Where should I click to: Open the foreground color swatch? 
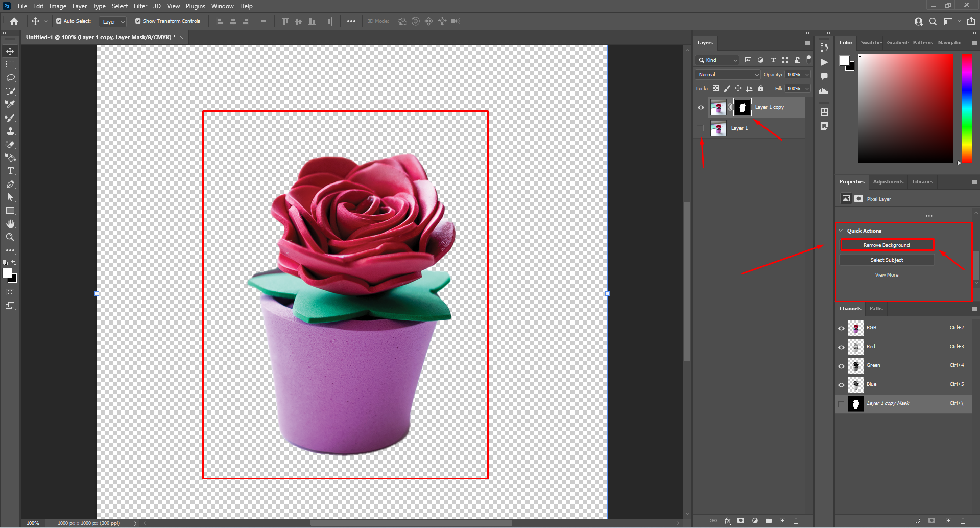7,274
